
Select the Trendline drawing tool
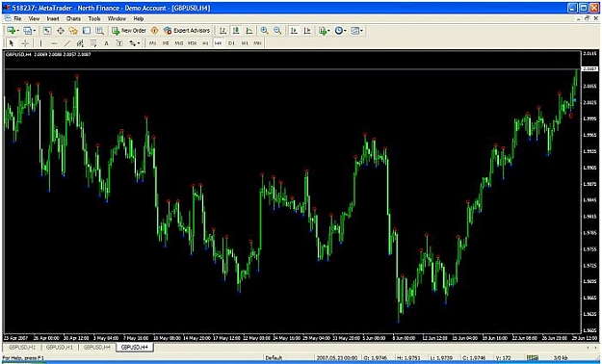pos(67,43)
